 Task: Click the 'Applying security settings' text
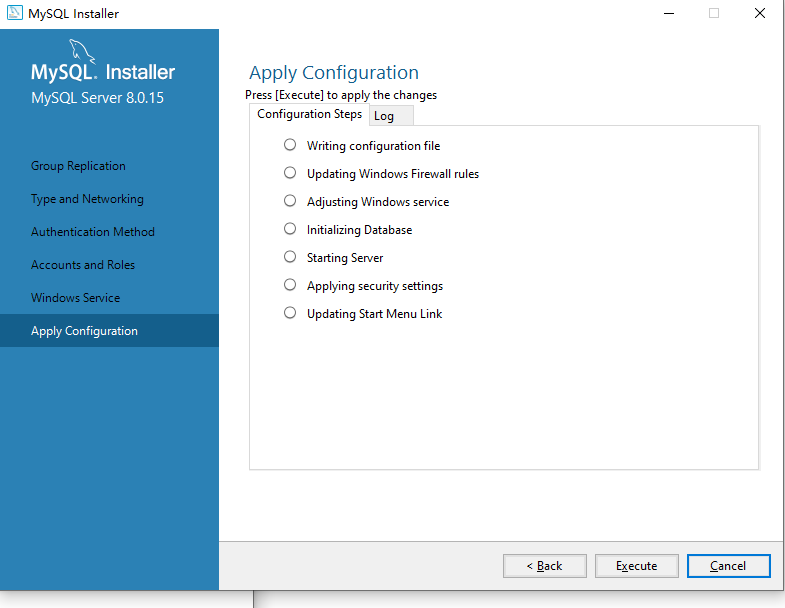click(375, 286)
